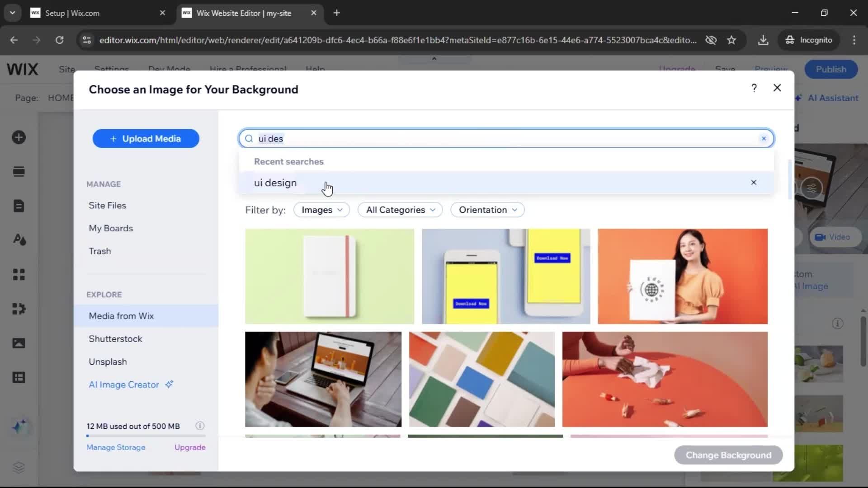Select the 'ui design' recent search suggestion
868x488 pixels.
click(506, 183)
